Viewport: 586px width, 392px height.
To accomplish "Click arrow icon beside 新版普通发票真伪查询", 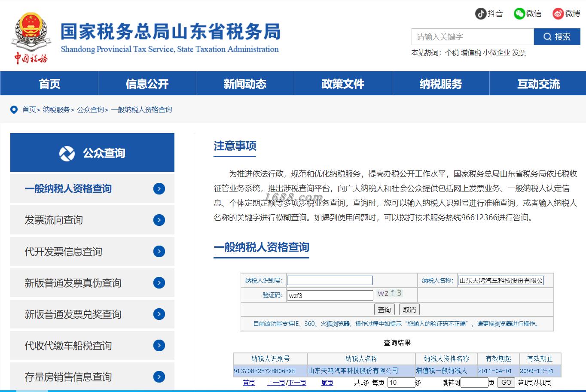I will coord(159,283).
